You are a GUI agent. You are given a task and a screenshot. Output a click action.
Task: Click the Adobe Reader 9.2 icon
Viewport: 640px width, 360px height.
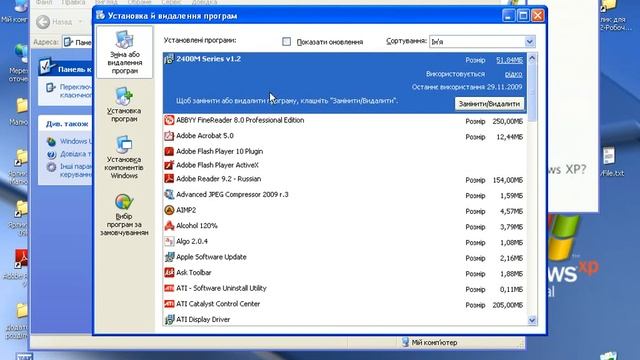169,179
